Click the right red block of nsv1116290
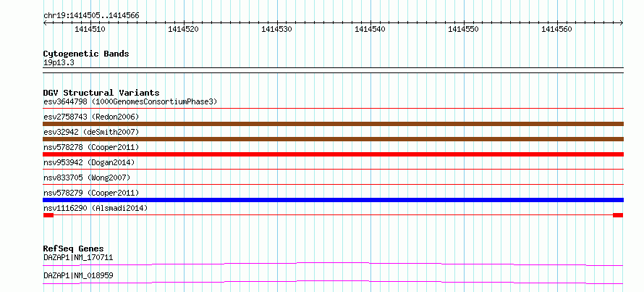The image size is (644, 292). tap(618, 215)
